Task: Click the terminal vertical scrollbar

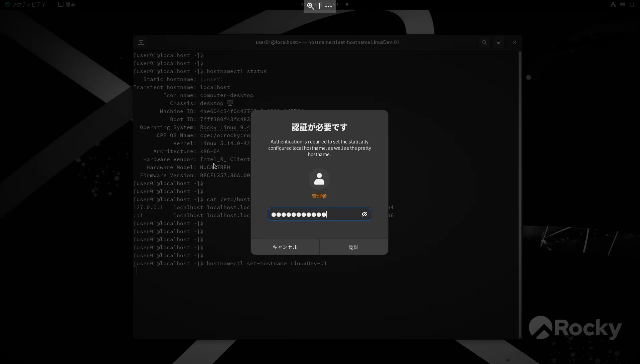Action: 520,195
